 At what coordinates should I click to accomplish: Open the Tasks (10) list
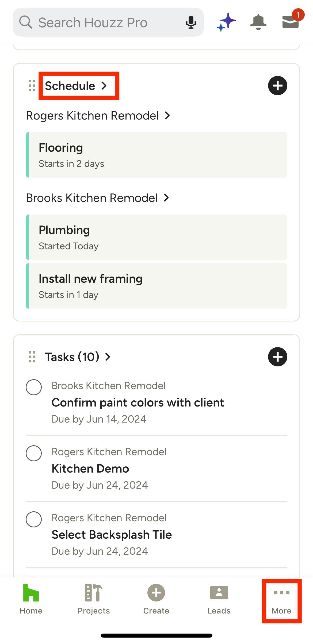click(x=77, y=357)
